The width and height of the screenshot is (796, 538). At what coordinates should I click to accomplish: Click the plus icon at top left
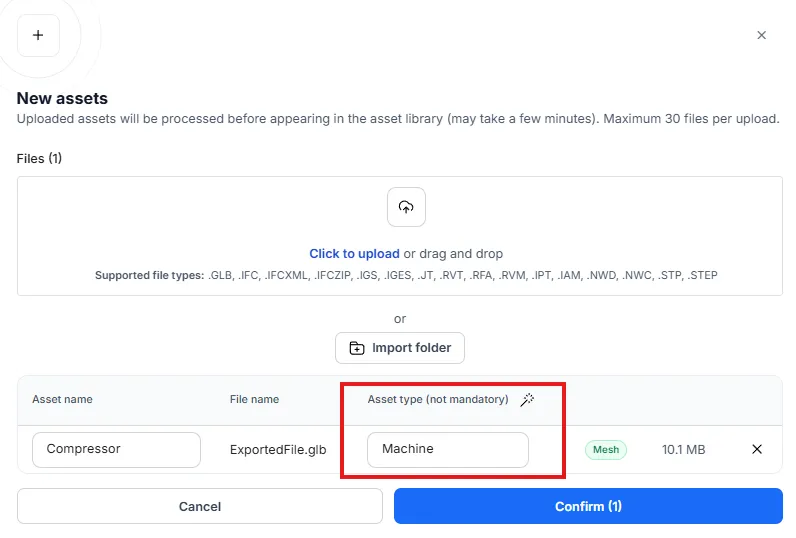(38, 35)
